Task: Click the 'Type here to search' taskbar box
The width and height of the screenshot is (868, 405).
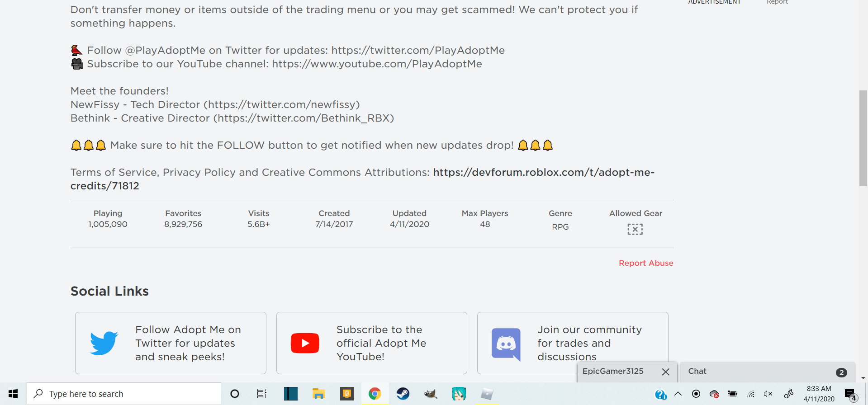Action: pos(124,394)
